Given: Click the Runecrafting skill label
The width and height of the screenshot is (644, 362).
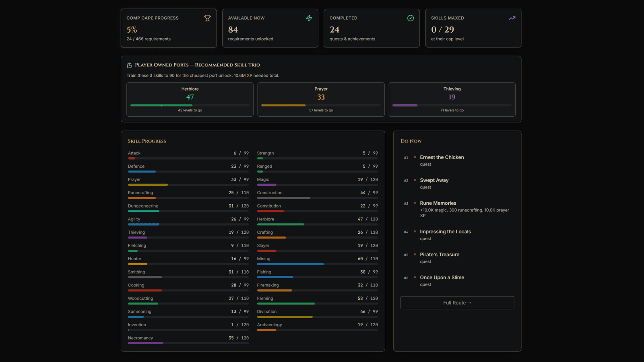Looking at the screenshot, I should (140, 193).
